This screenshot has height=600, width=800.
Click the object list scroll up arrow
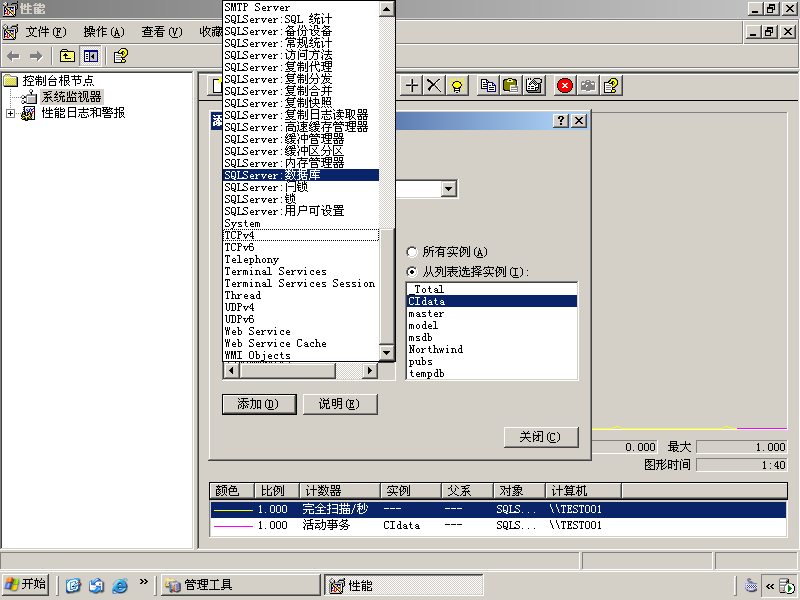[387, 9]
